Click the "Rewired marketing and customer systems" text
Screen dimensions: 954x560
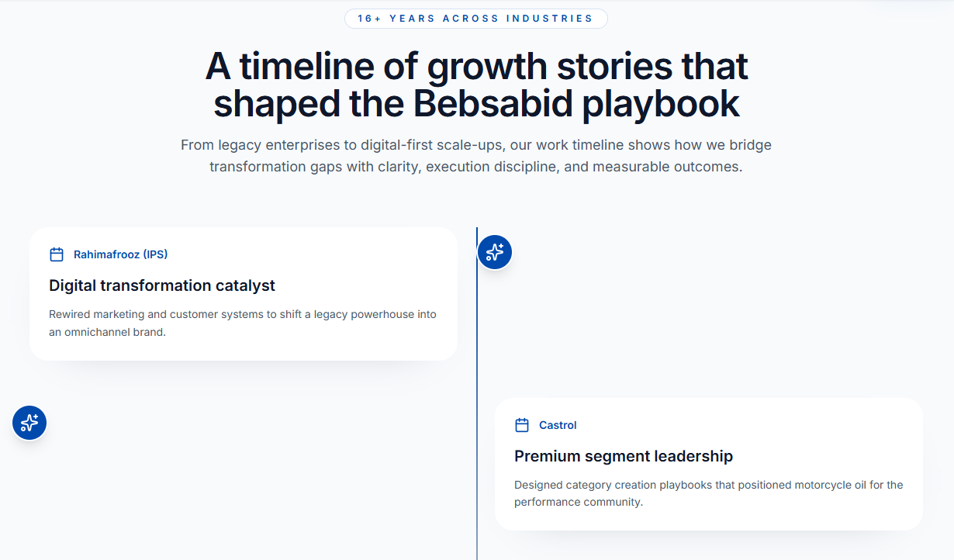155,314
